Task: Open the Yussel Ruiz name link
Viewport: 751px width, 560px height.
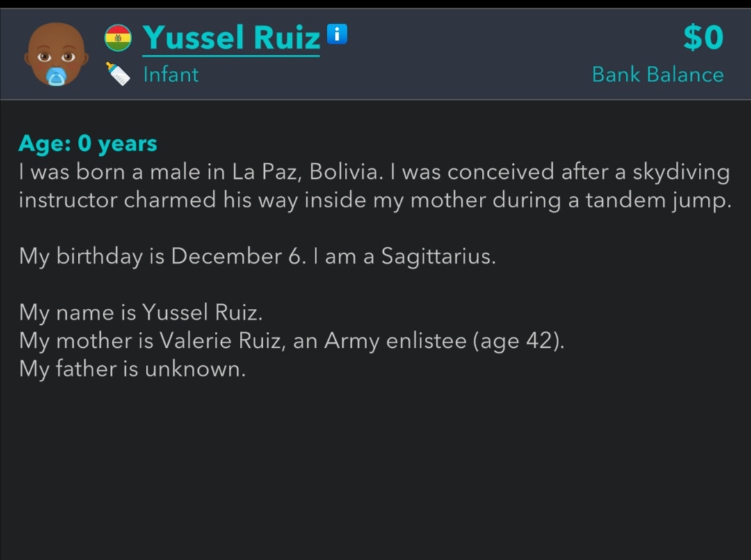Action: tap(231, 38)
